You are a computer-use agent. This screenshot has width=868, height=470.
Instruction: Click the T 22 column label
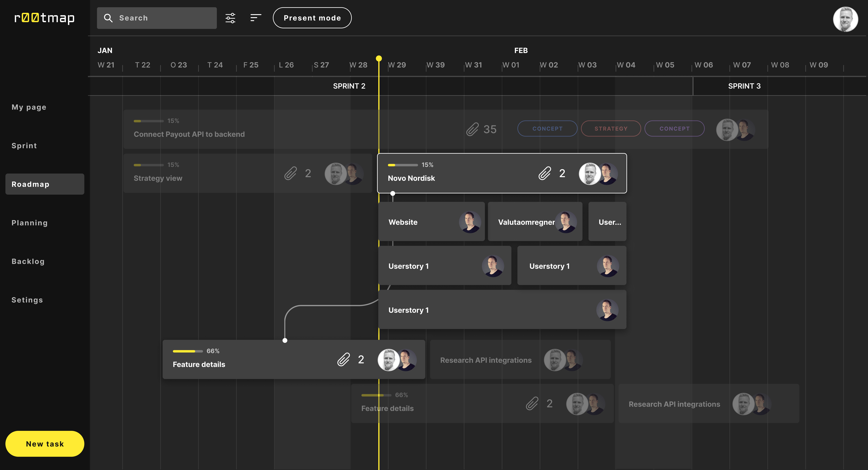tap(142, 65)
